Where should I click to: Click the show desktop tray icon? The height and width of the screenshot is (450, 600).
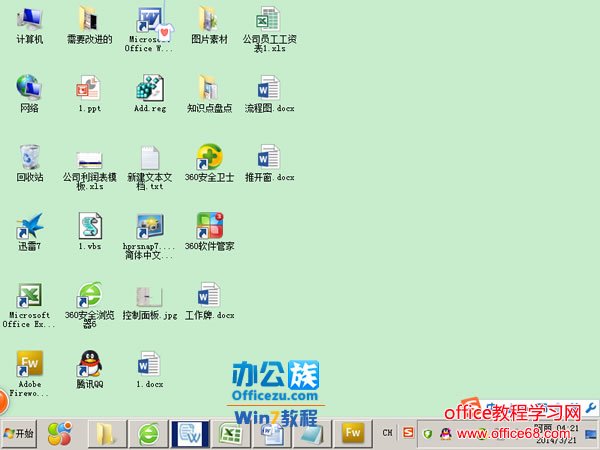591,434
